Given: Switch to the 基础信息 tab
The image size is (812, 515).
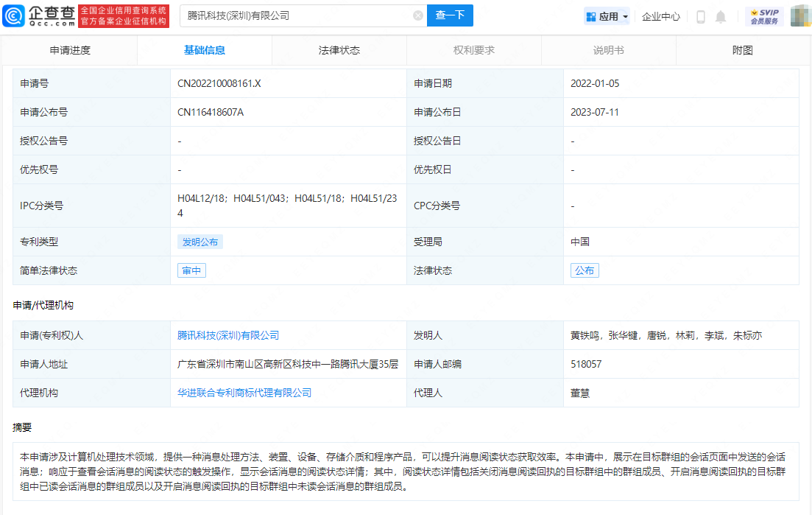Looking at the screenshot, I should (205, 50).
